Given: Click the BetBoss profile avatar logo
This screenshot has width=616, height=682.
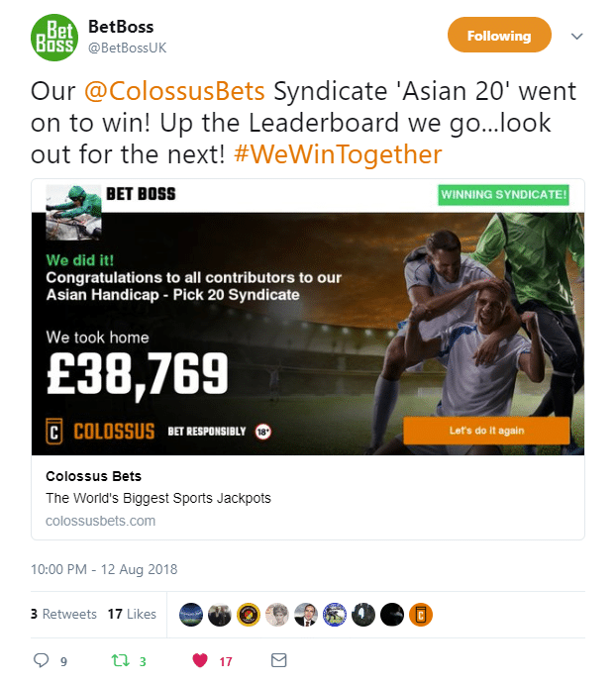Looking at the screenshot, I should point(51,37).
